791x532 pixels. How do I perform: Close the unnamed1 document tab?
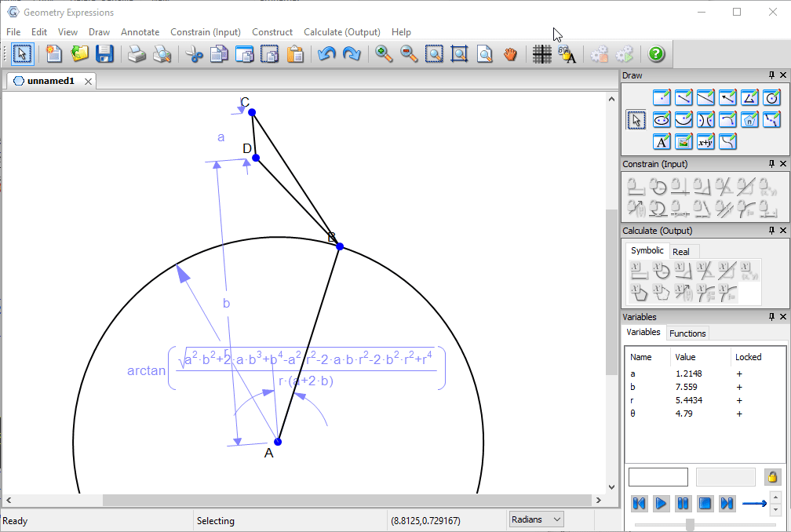coord(88,81)
